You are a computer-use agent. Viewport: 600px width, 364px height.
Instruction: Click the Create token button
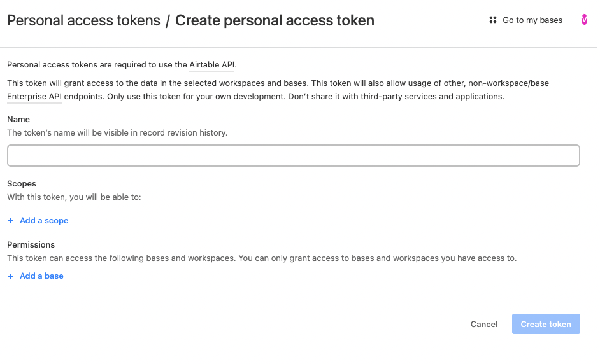click(546, 324)
